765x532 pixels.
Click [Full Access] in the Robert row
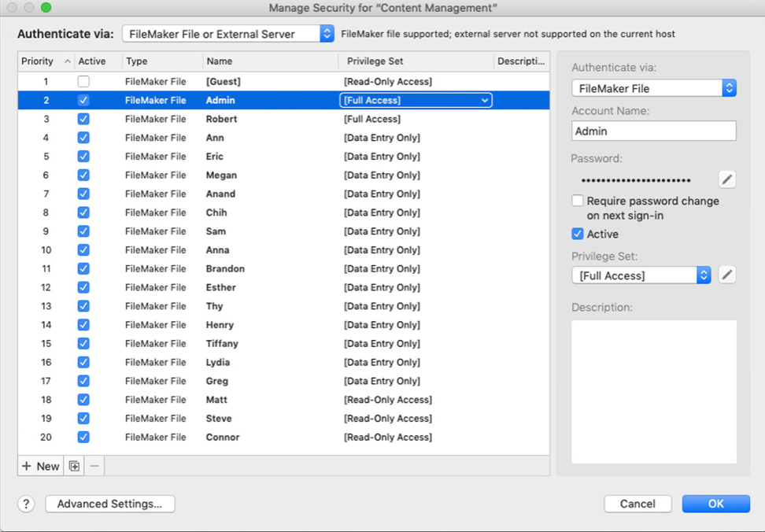coord(372,119)
